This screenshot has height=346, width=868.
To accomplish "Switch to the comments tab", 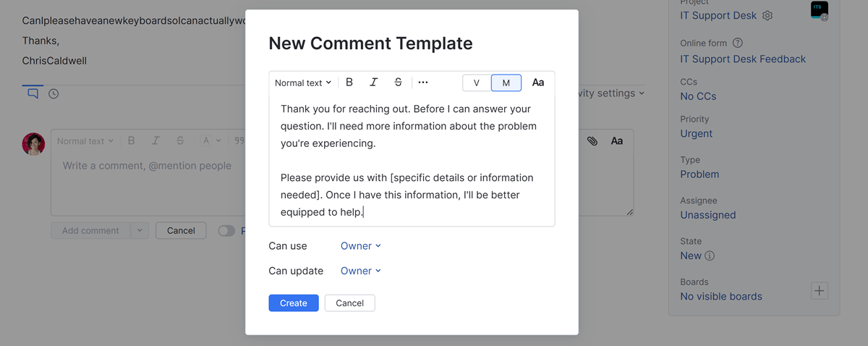I will 33,93.
